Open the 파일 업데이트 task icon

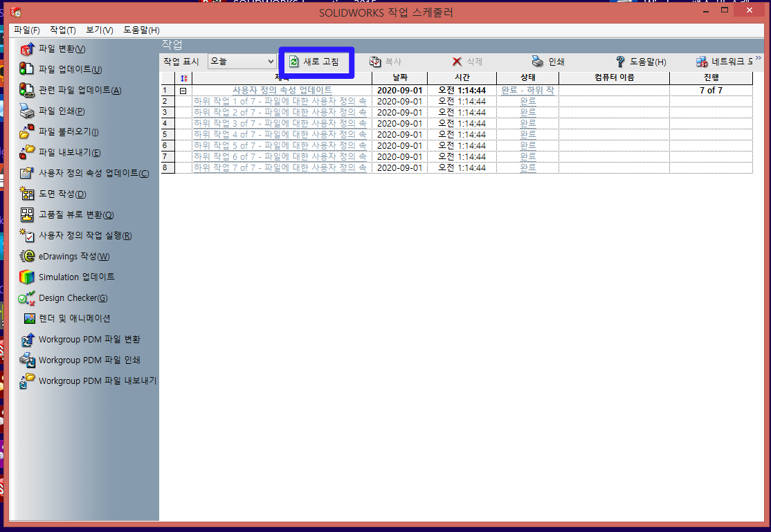pos(26,69)
